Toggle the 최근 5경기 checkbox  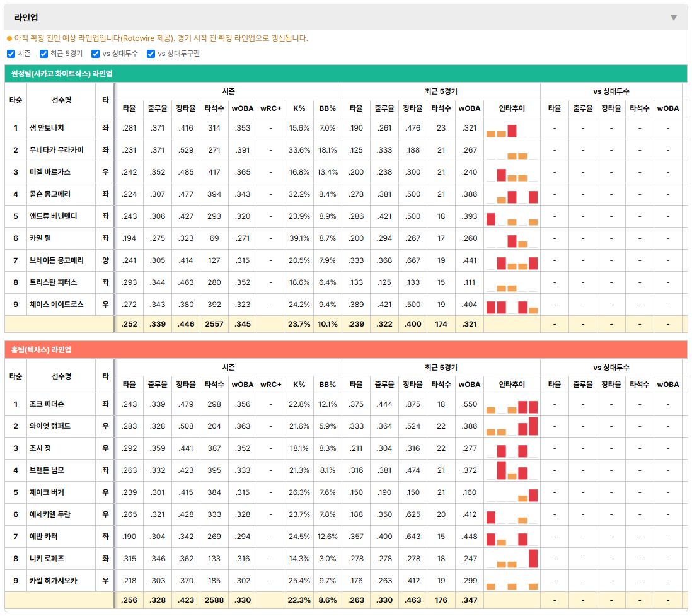[43, 54]
